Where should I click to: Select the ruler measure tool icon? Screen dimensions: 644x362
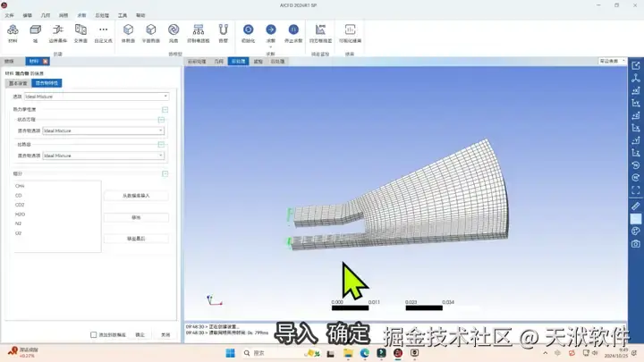636,206
